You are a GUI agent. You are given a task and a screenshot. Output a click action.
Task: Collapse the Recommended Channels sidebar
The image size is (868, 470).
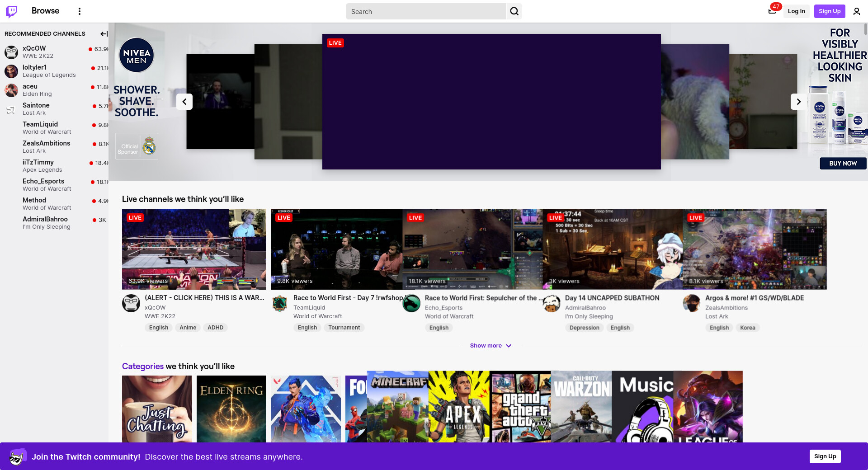point(104,34)
